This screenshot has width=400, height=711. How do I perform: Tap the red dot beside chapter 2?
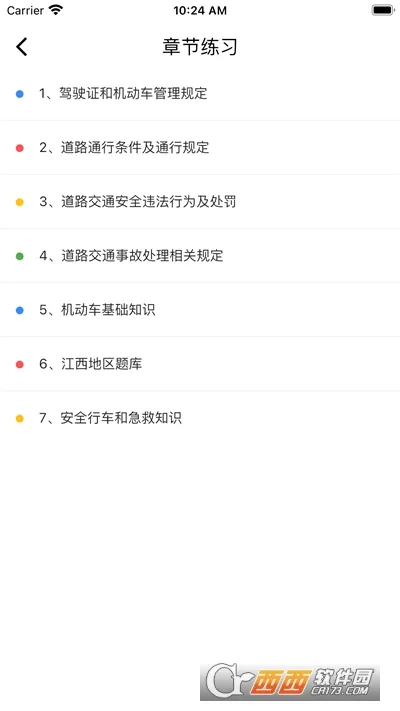pyautogui.click(x=20, y=148)
